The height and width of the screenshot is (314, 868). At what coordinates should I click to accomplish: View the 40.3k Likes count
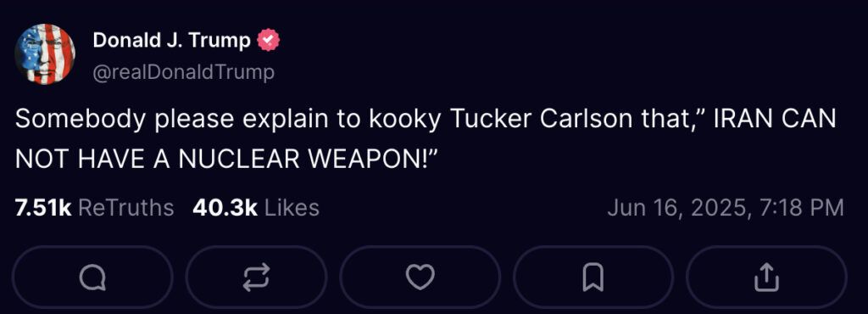point(256,208)
